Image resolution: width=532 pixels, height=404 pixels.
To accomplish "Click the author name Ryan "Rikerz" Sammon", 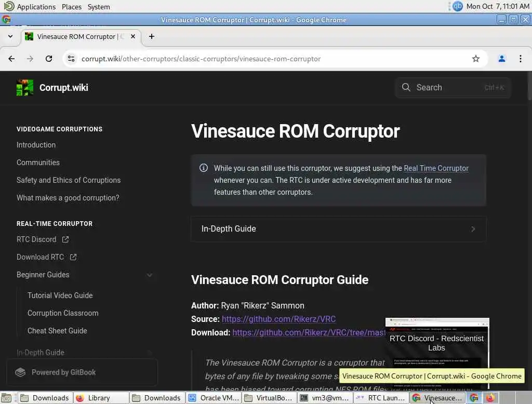I will pos(262,306).
